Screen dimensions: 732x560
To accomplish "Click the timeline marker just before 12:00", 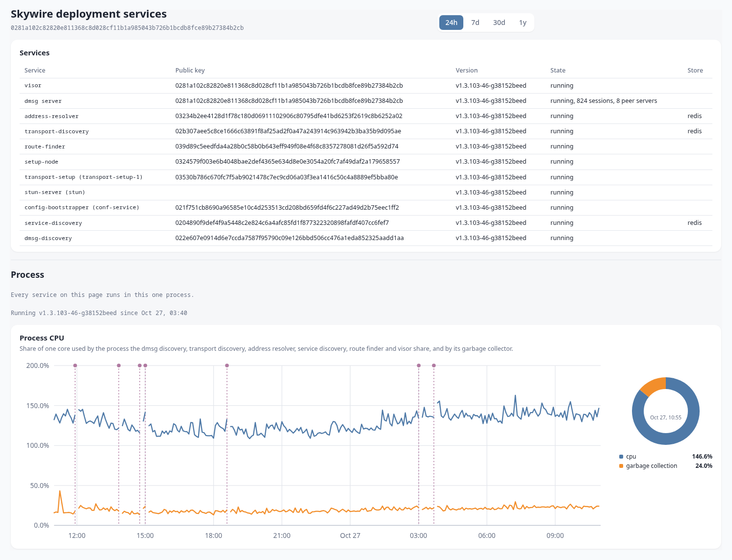I will 75,365.
